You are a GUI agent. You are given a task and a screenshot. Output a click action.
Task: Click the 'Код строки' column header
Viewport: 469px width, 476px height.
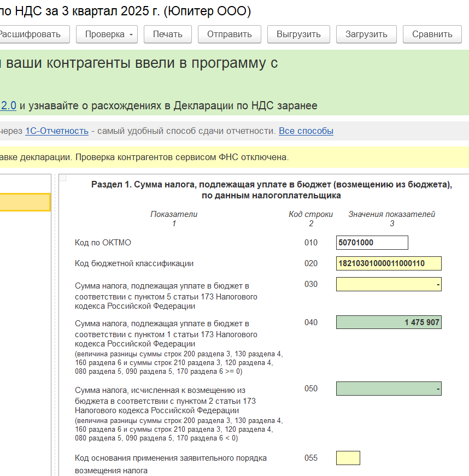[311, 214]
